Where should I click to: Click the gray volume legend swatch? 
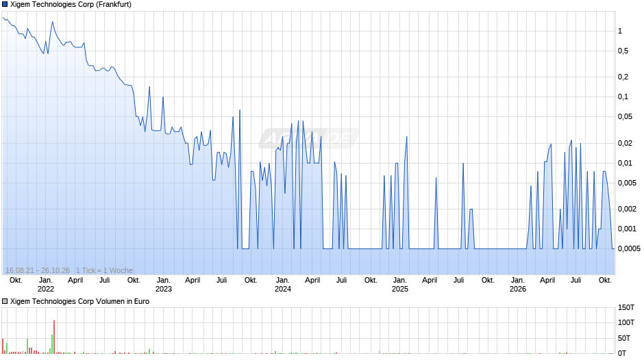5,301
